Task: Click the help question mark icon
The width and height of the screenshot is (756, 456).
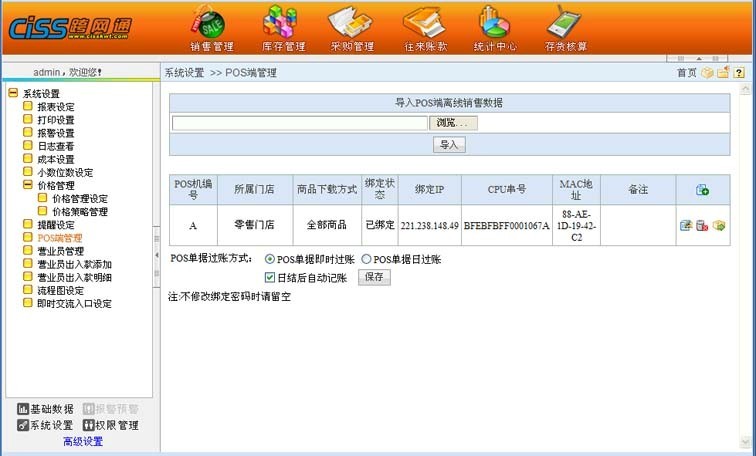Action: pyautogui.click(x=739, y=73)
